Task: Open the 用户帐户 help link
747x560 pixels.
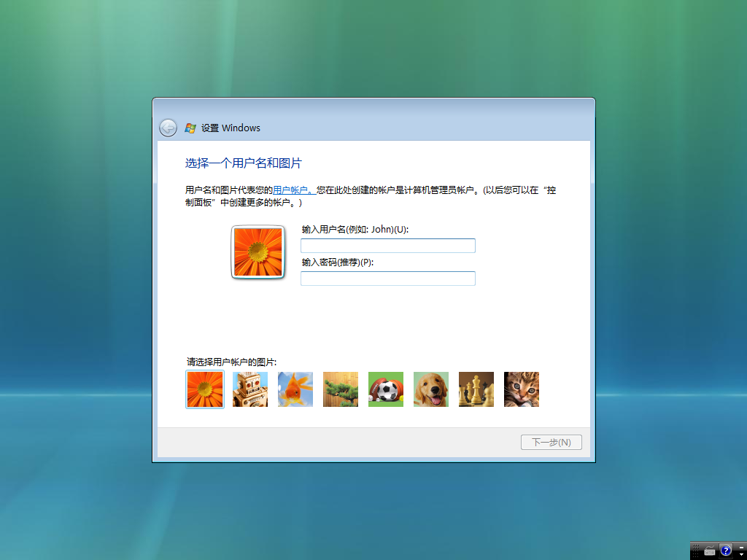Action: 295,190
